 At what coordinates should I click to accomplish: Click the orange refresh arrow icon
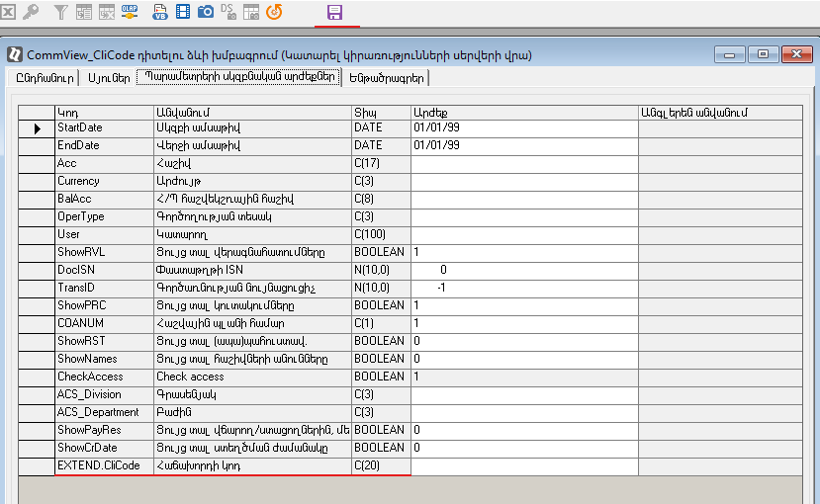point(274,12)
